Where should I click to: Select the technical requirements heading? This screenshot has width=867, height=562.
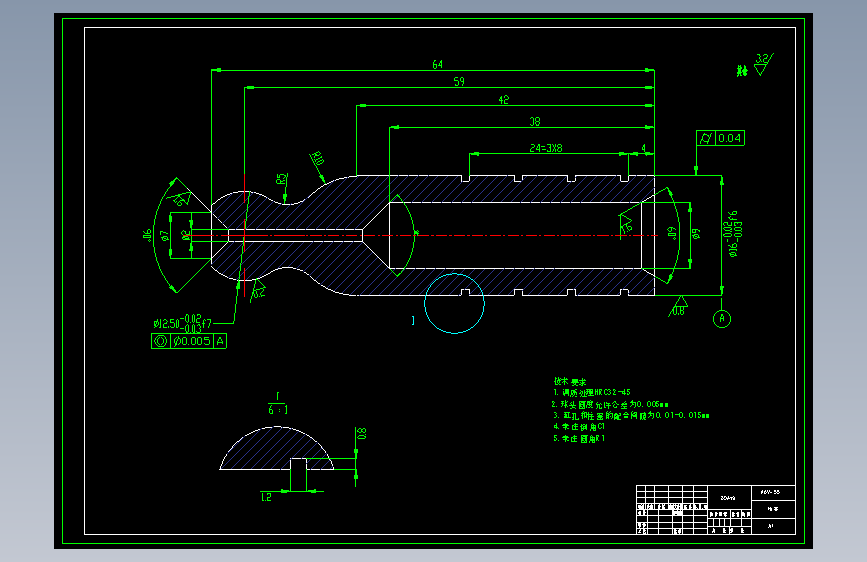(570, 382)
